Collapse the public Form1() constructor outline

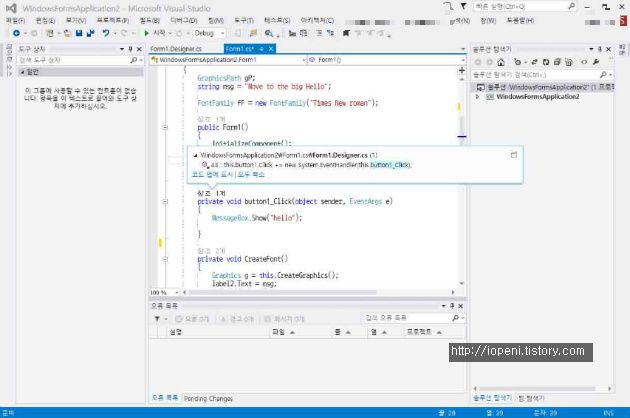pyautogui.click(x=165, y=127)
